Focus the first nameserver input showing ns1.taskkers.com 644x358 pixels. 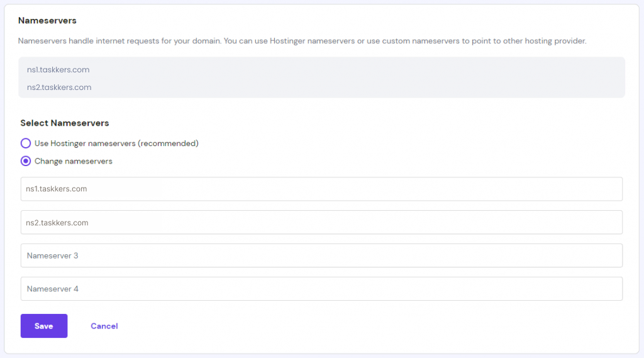tap(321, 189)
